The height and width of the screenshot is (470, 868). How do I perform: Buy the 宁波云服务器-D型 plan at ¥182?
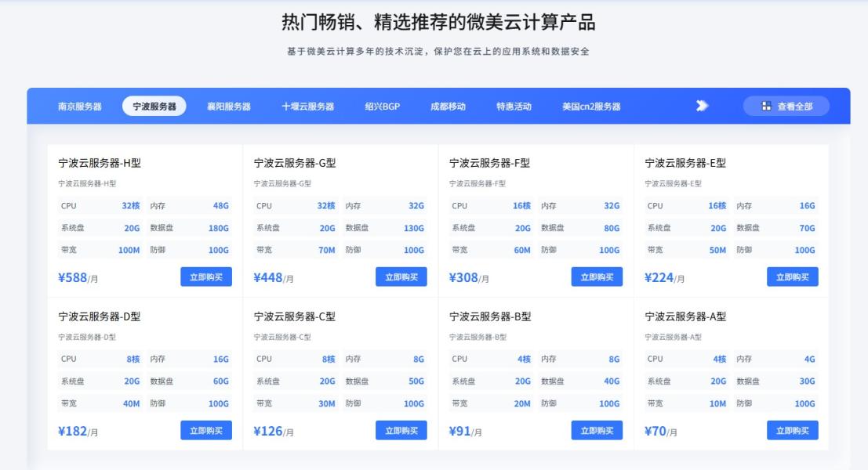[x=206, y=430]
